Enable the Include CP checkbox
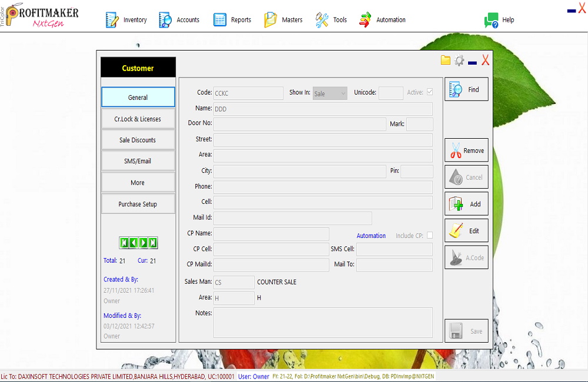The image size is (588, 382). pos(430,236)
